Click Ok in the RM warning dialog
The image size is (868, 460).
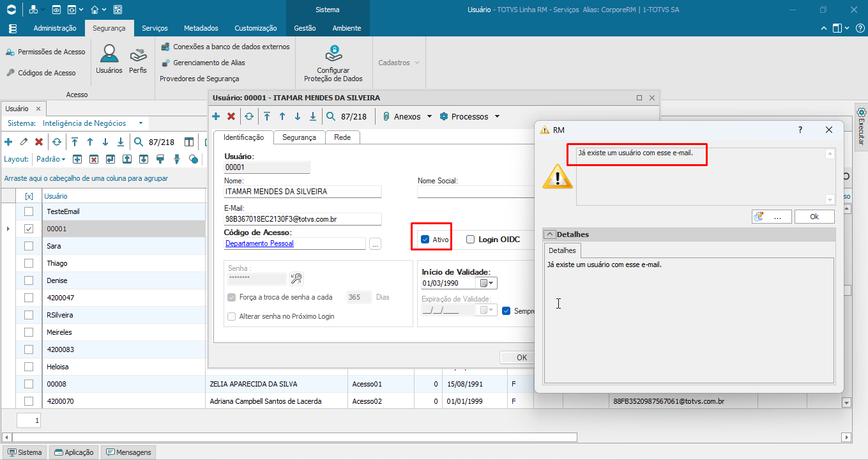point(814,217)
